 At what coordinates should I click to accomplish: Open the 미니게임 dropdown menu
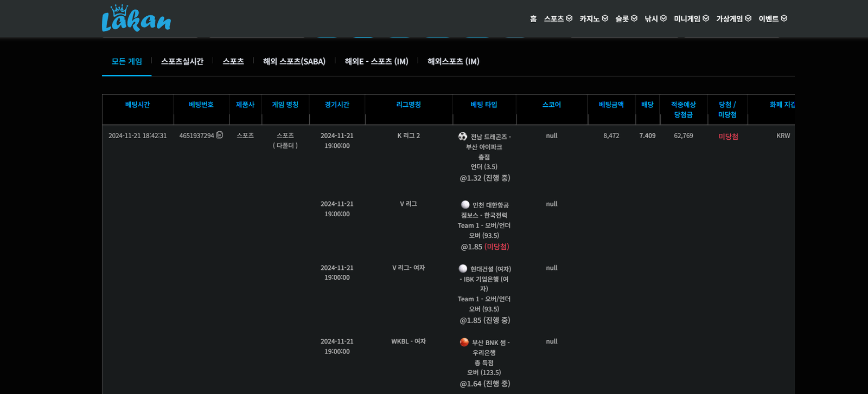click(691, 18)
